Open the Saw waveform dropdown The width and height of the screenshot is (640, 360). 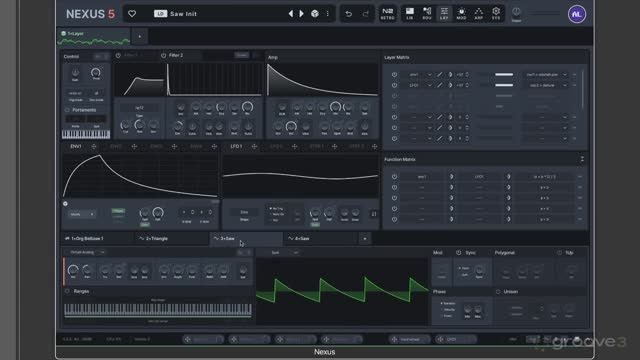284,253
